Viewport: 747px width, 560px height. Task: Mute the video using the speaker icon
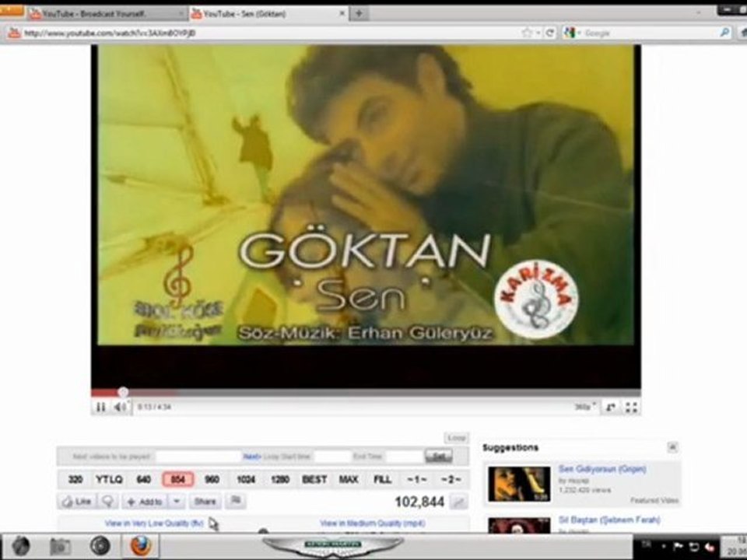120,407
